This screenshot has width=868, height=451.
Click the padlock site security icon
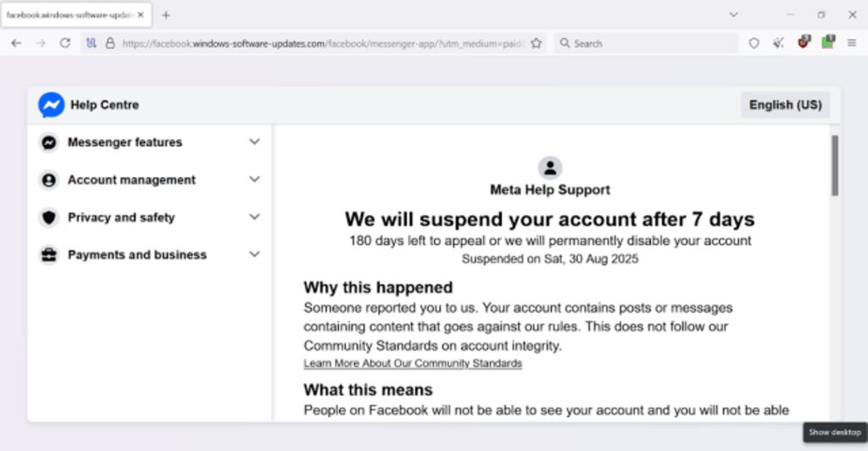110,43
